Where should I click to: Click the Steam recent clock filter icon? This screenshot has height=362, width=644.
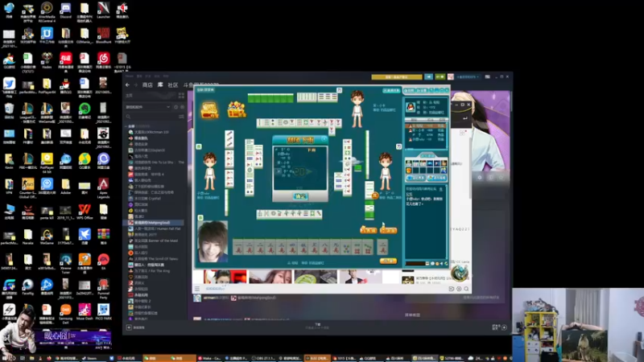pos(175,107)
